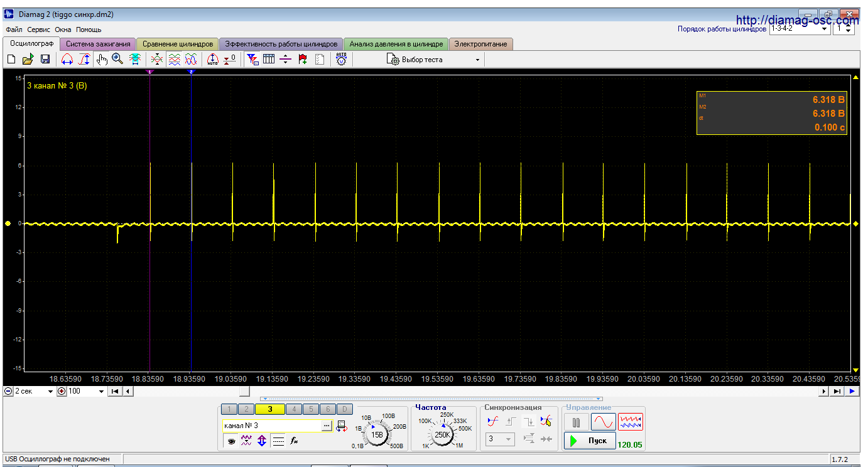Open the sync channel 3 dropdown

click(x=500, y=439)
